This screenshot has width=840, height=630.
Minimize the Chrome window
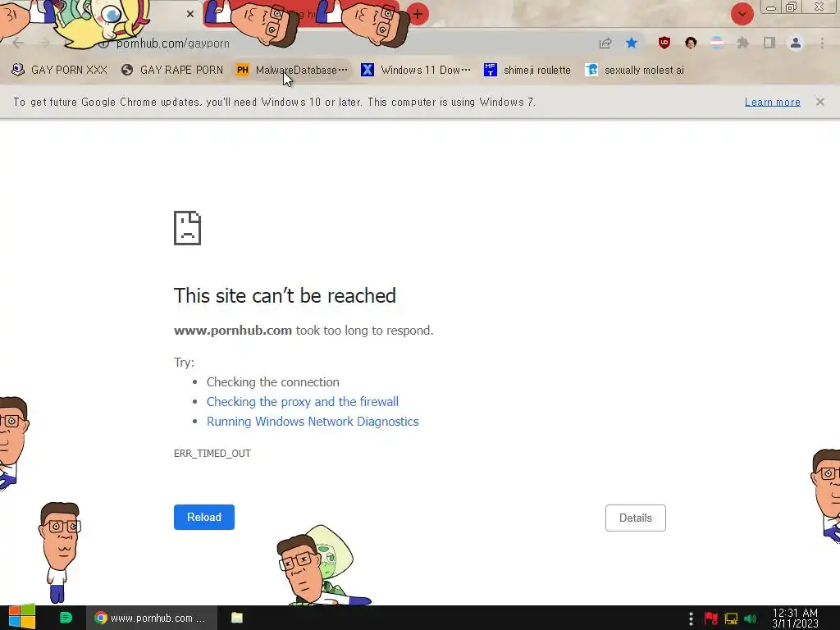point(771,7)
